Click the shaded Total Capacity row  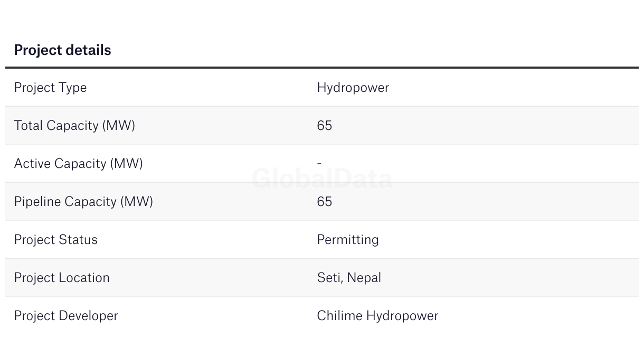pyautogui.click(x=322, y=126)
